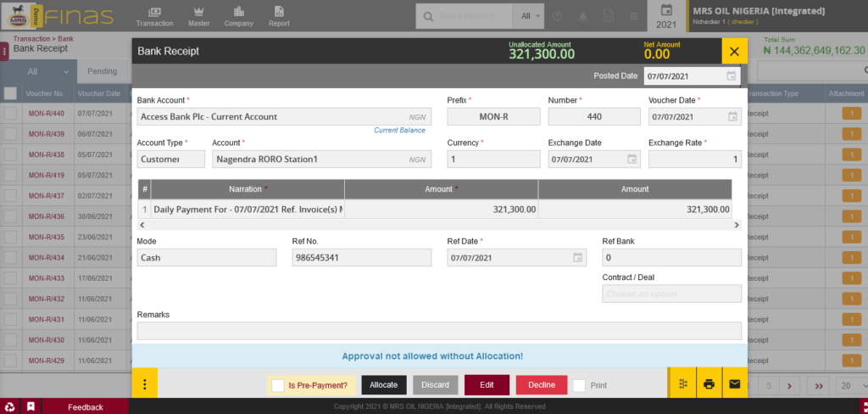Close the Bank Receipt dialog
The height and width of the screenshot is (414, 868).
735,52
